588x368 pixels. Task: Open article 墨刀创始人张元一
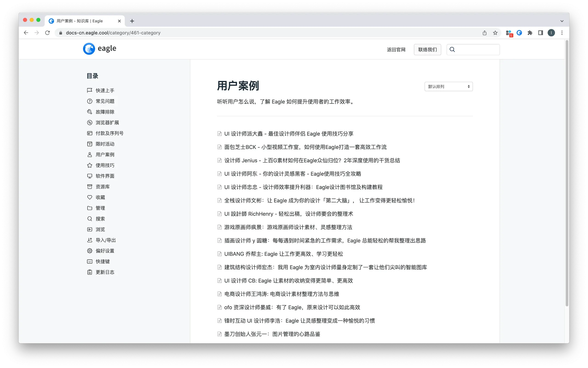coord(272,334)
